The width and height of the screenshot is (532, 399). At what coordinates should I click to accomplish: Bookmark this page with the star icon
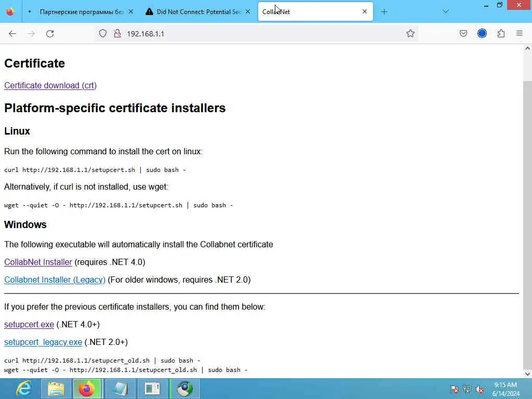tap(410, 33)
